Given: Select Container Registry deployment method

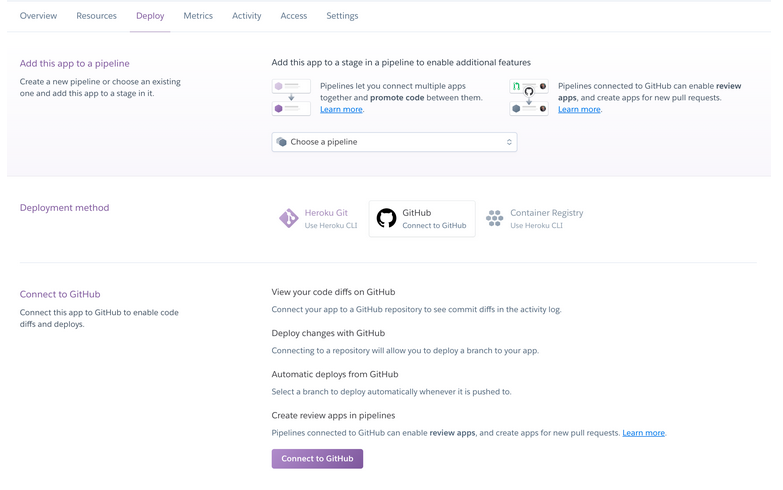Looking at the screenshot, I should coord(534,218).
